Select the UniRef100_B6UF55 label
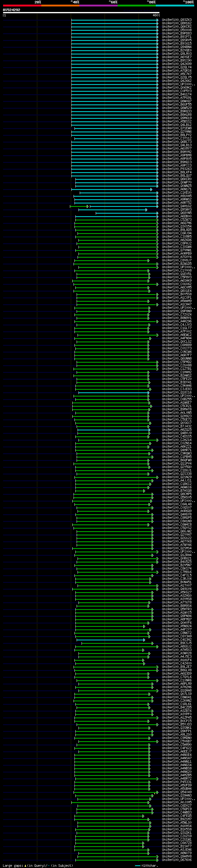The image size is (197, 868). pyautogui.click(x=177, y=105)
